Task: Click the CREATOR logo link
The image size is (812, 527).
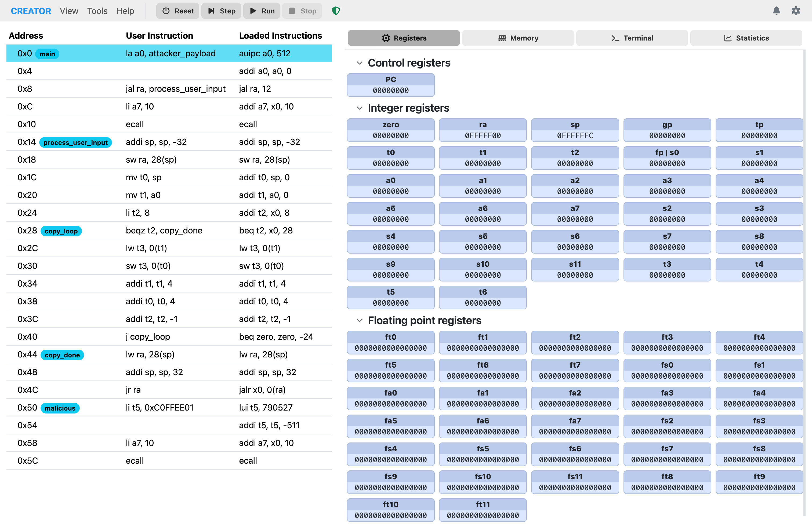Action: [x=31, y=10]
